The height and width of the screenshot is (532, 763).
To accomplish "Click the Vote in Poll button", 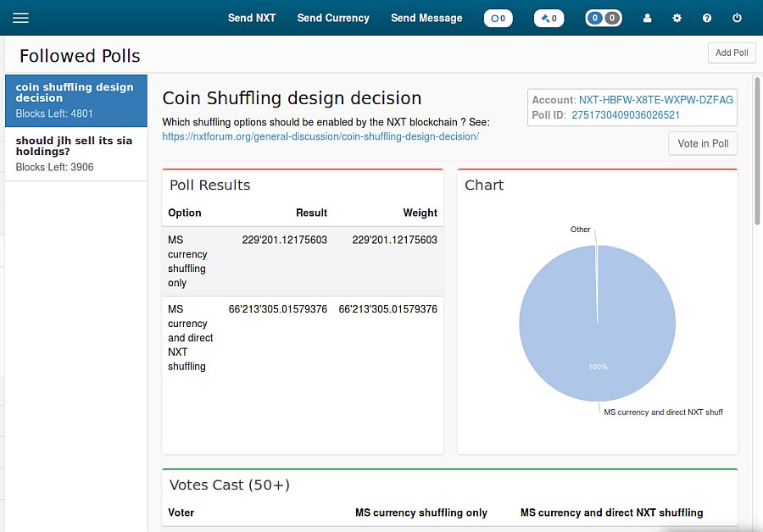I will coord(703,143).
